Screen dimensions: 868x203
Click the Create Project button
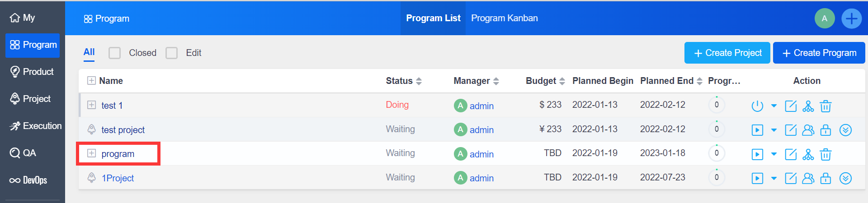pyautogui.click(x=727, y=53)
